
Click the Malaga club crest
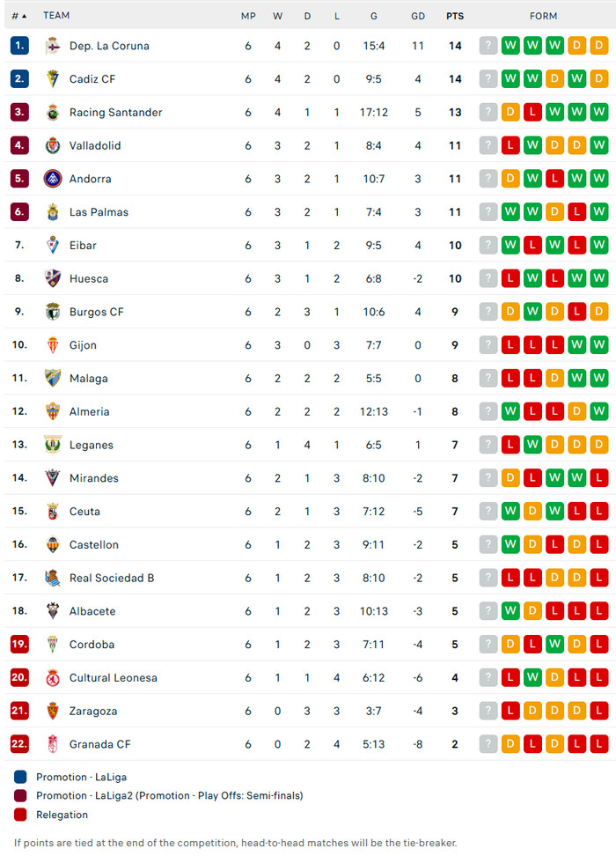click(x=53, y=379)
